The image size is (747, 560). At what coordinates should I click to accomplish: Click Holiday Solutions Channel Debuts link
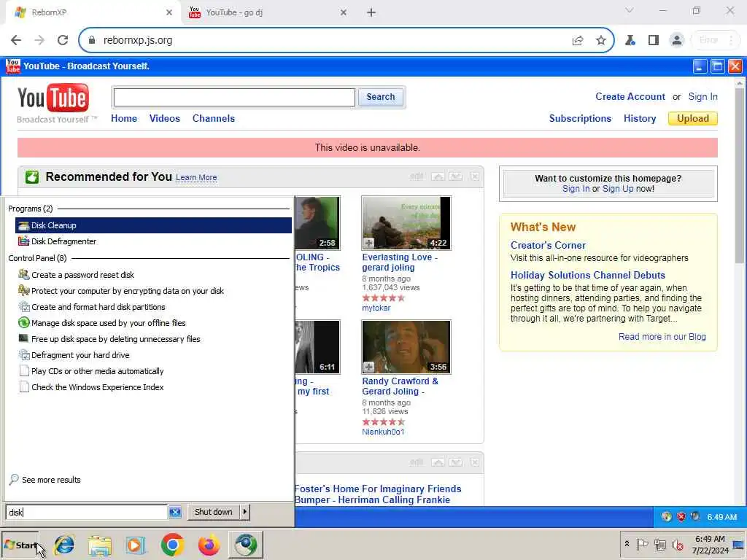tap(587, 275)
